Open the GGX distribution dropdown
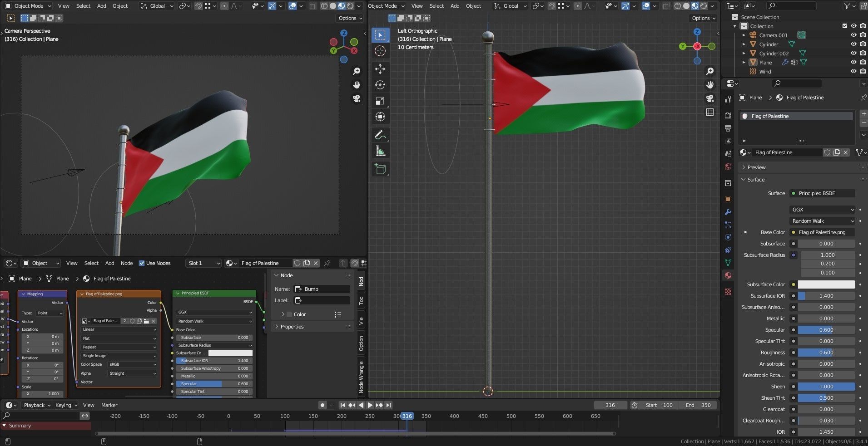The image size is (868, 446). [822, 209]
